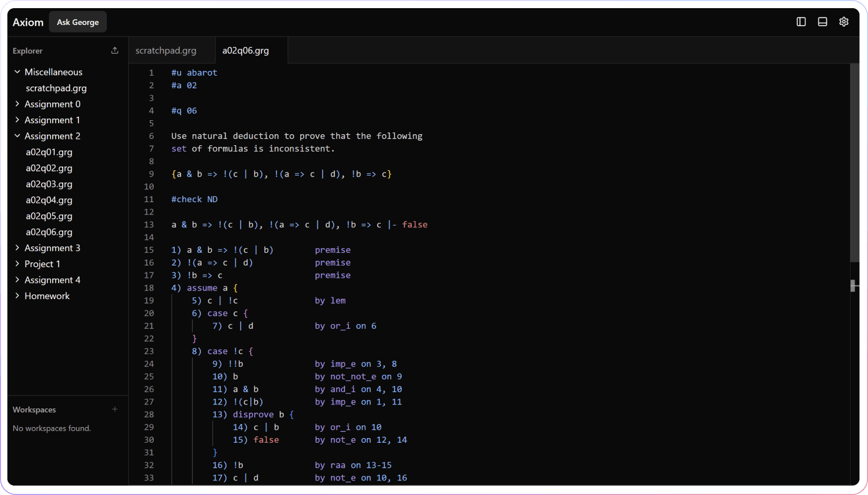868x495 pixels.
Task: Click the editor vertical scrollbar
Action: click(854, 163)
